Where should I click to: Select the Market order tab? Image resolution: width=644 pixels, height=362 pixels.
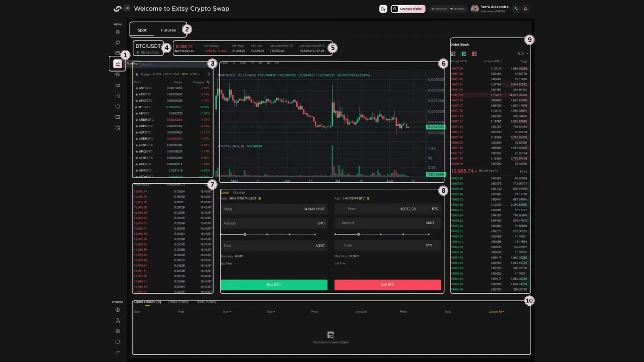(x=239, y=193)
